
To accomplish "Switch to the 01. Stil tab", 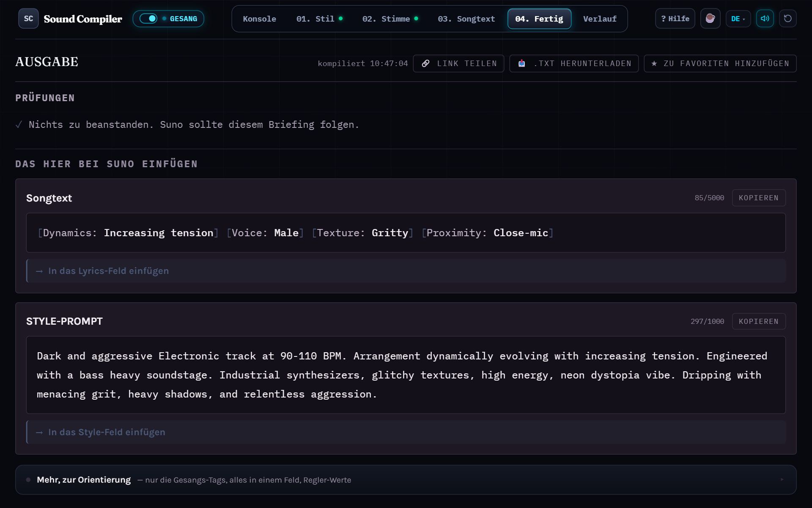I will click(x=319, y=19).
